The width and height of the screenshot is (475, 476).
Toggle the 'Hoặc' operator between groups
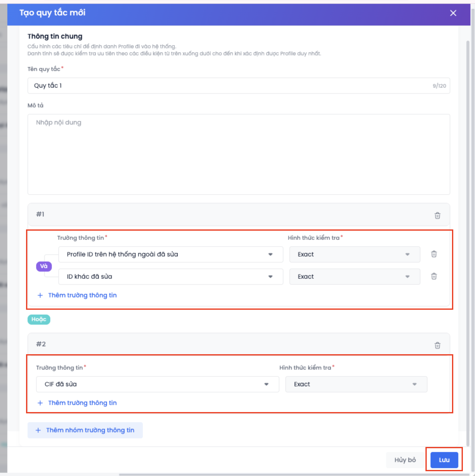(x=39, y=319)
